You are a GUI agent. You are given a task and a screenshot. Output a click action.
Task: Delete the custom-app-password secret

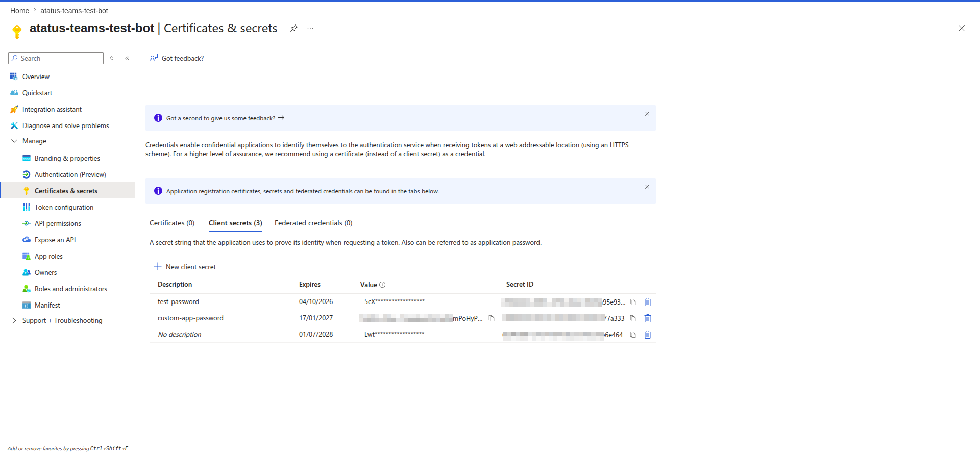point(648,318)
